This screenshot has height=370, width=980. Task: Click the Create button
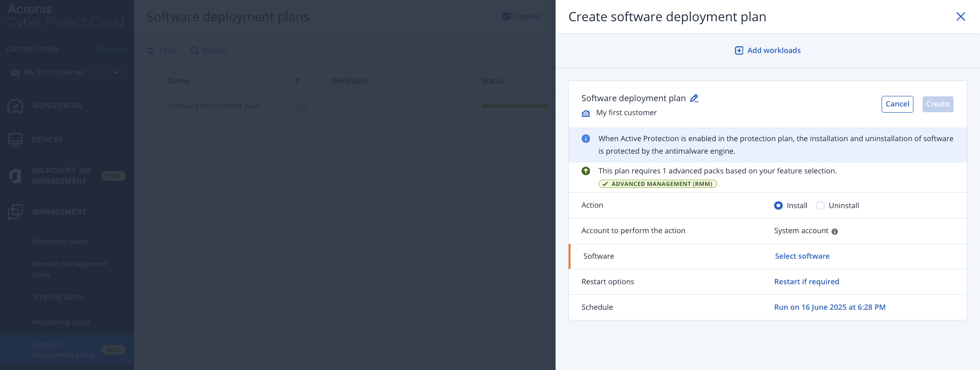click(938, 104)
